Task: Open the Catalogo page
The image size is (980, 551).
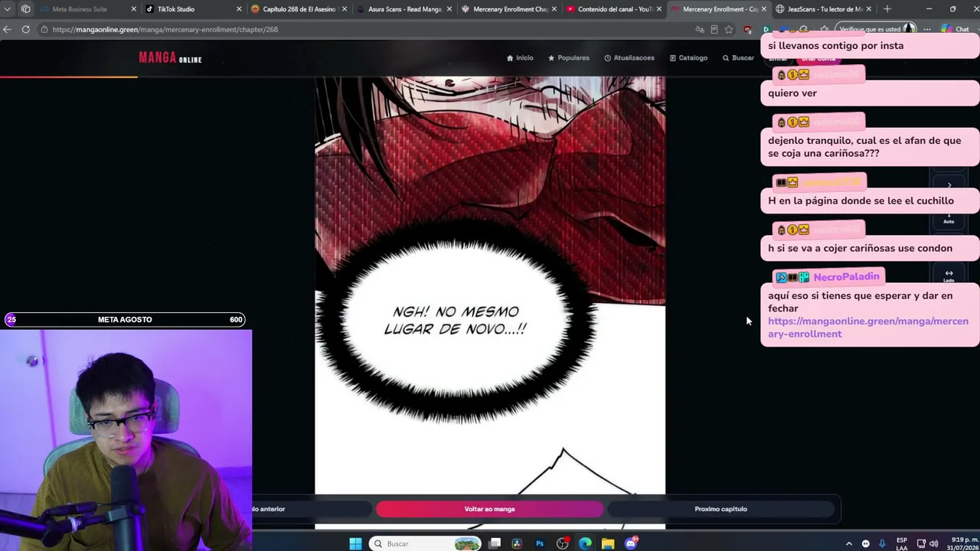Action: tap(688, 58)
